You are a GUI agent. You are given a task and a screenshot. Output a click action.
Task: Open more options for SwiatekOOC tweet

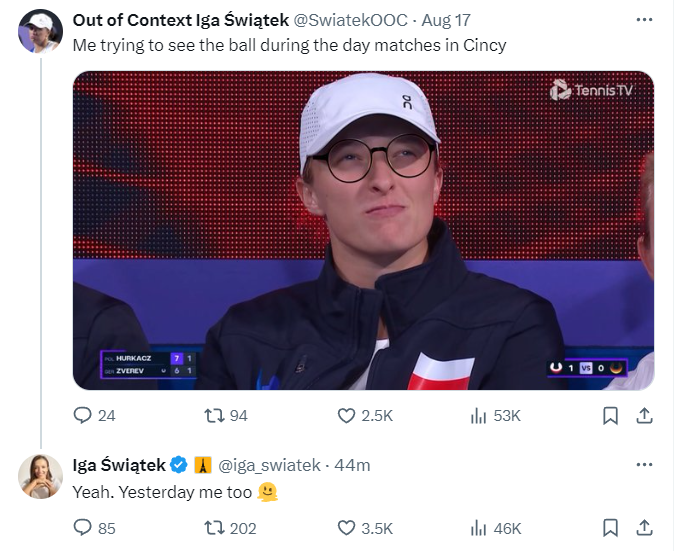645,21
